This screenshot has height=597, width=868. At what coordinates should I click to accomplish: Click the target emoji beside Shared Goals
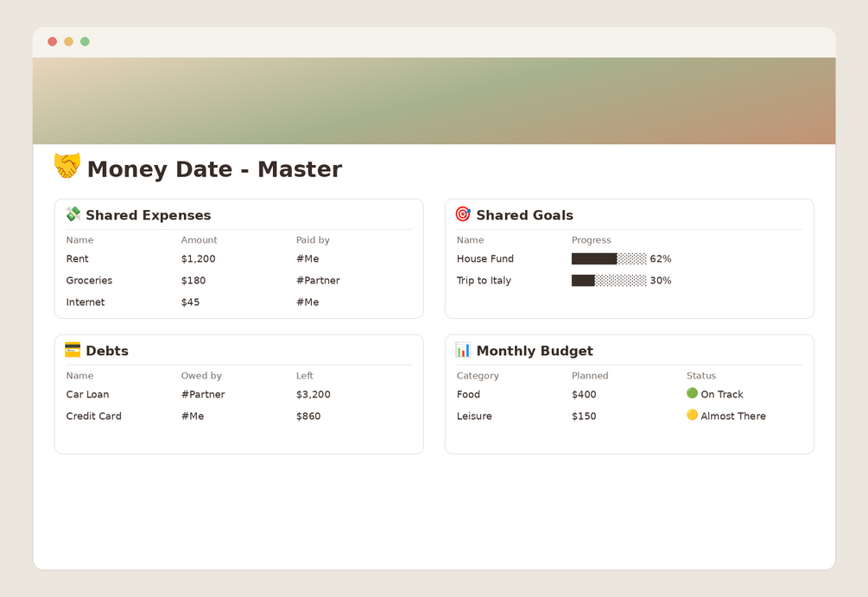[x=463, y=213]
